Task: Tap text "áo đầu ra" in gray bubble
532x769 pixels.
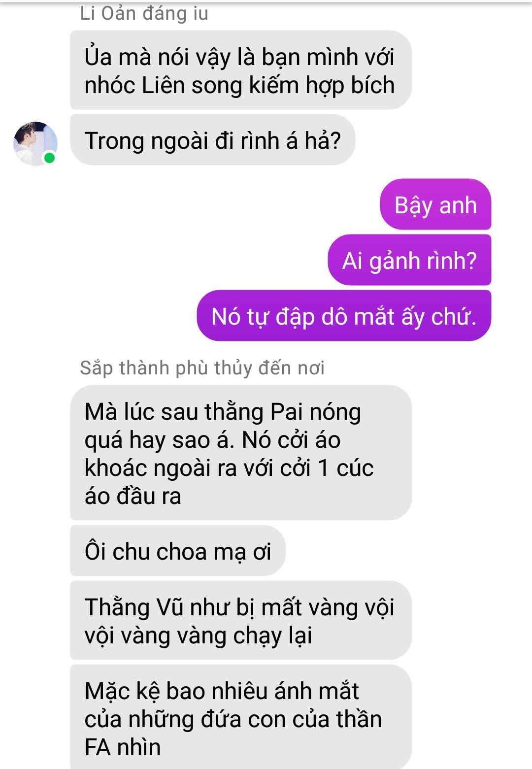Action: [x=133, y=496]
